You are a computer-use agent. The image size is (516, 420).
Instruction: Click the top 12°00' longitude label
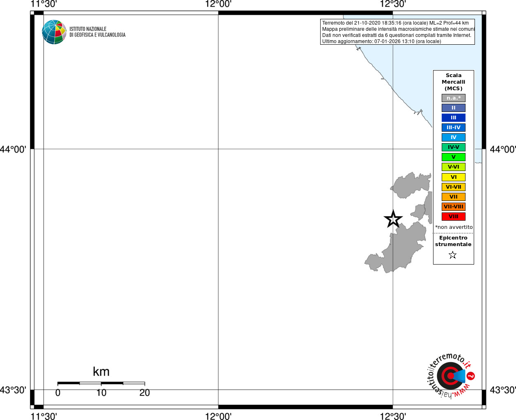(218, 4)
